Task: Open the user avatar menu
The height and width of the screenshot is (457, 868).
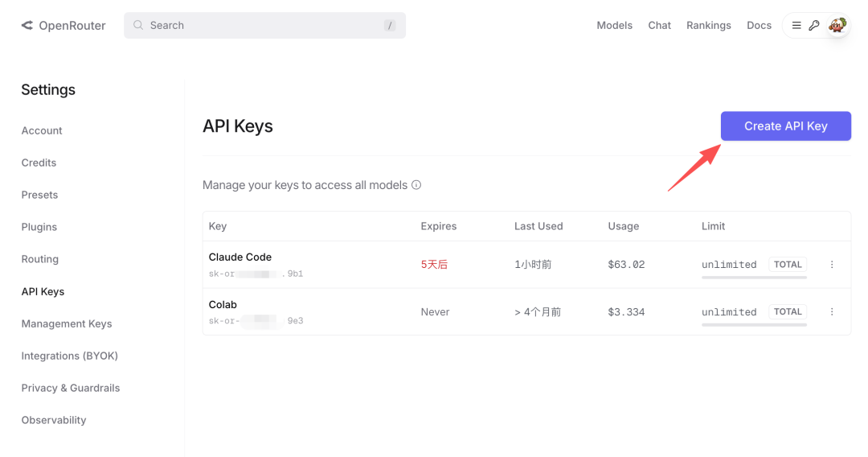Action: point(837,26)
